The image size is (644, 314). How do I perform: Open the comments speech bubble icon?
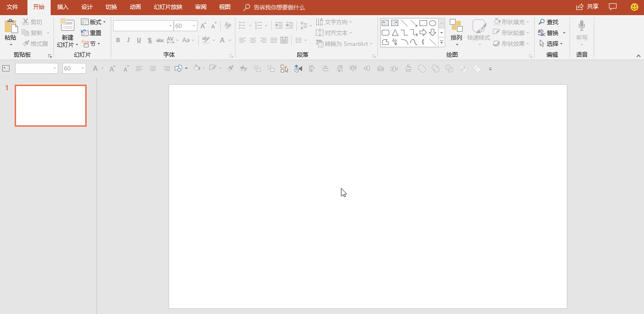click(613, 7)
